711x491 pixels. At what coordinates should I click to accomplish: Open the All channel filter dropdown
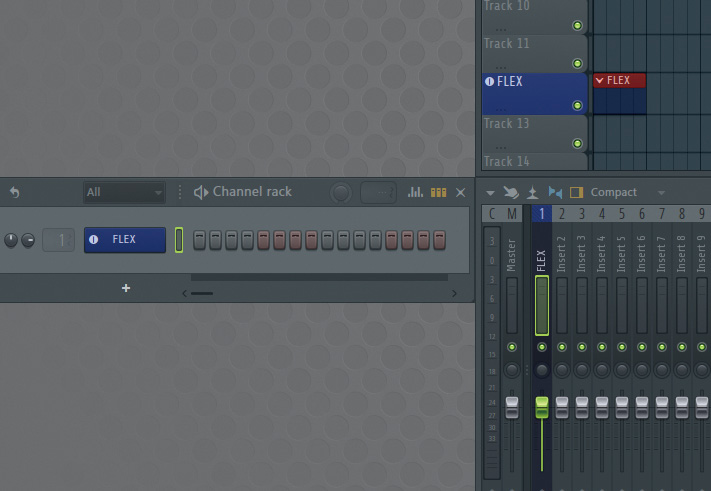[124, 192]
